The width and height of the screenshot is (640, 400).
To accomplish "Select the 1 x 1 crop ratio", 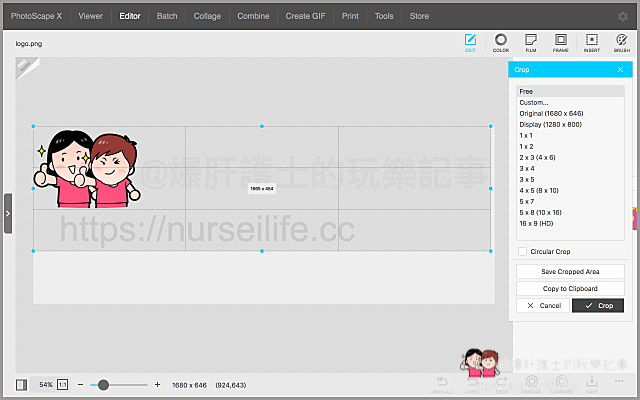I will (570, 136).
